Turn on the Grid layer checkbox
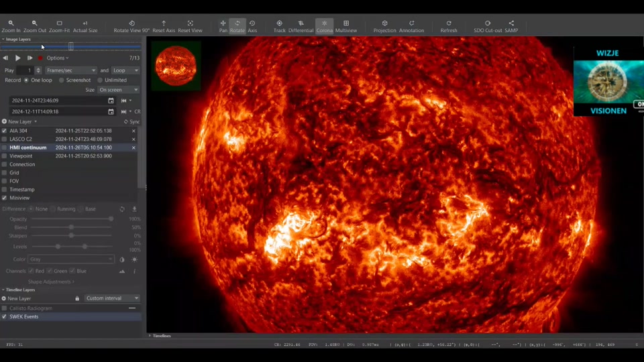This screenshot has height=362, width=644. coord(5,173)
